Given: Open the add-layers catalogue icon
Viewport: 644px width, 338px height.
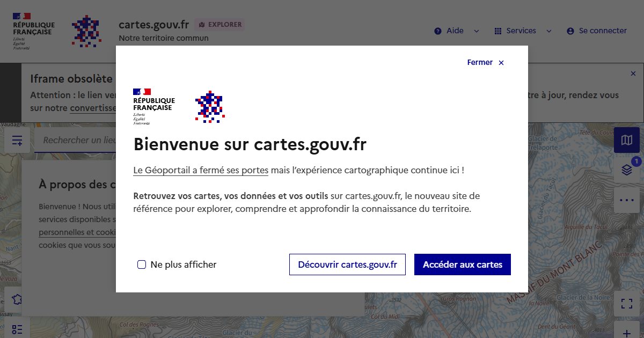Looking at the screenshot, I should [17, 141].
